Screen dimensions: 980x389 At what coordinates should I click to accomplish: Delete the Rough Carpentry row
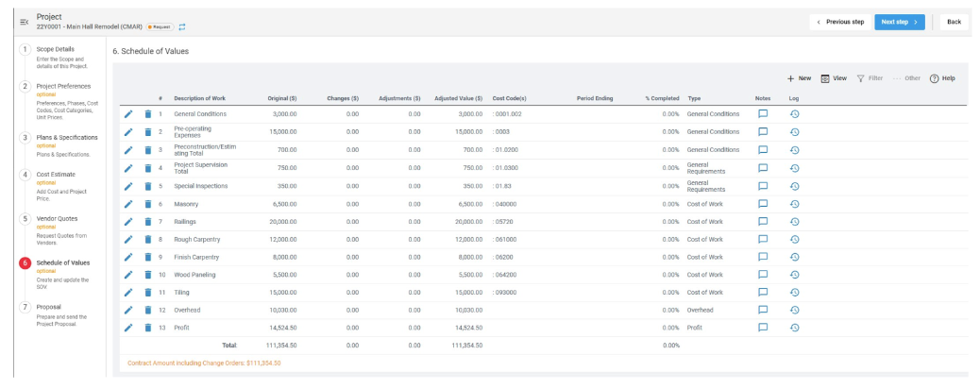(148, 240)
